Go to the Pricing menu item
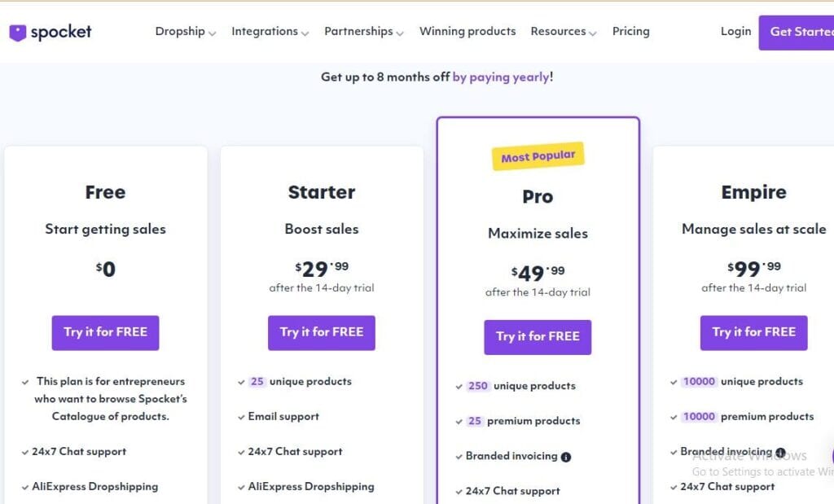Screen dimensions: 834x504 pyautogui.click(x=631, y=32)
